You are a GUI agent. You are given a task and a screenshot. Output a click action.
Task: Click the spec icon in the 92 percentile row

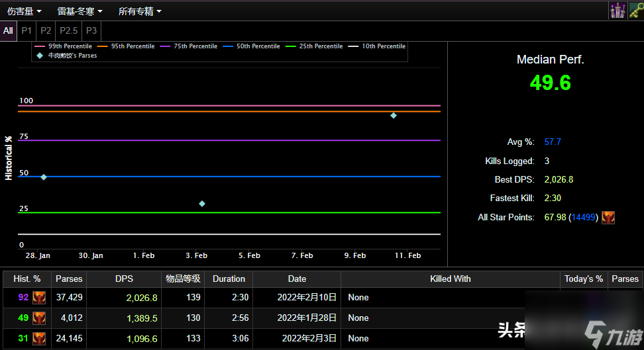tap(39, 298)
